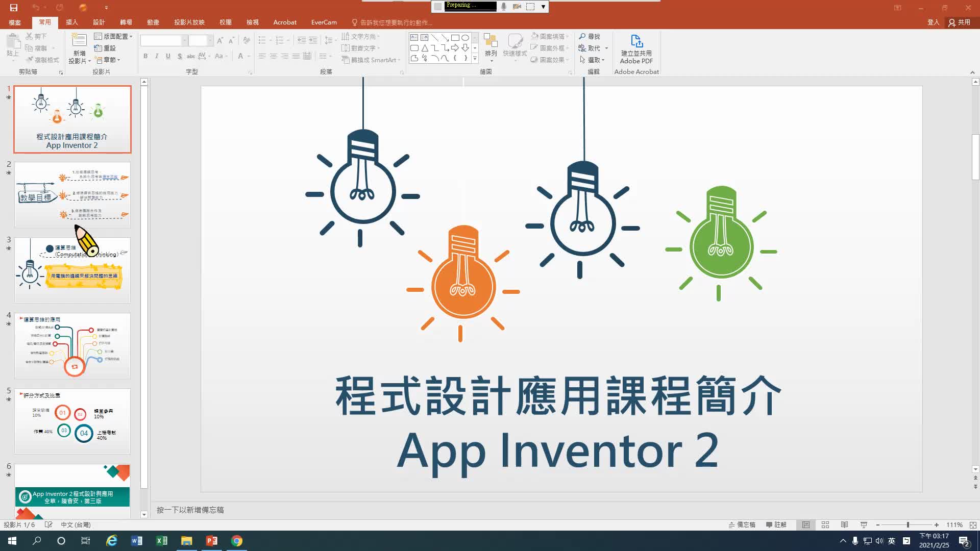
Task: Click the Arrange (排列) icon
Action: point(491,41)
